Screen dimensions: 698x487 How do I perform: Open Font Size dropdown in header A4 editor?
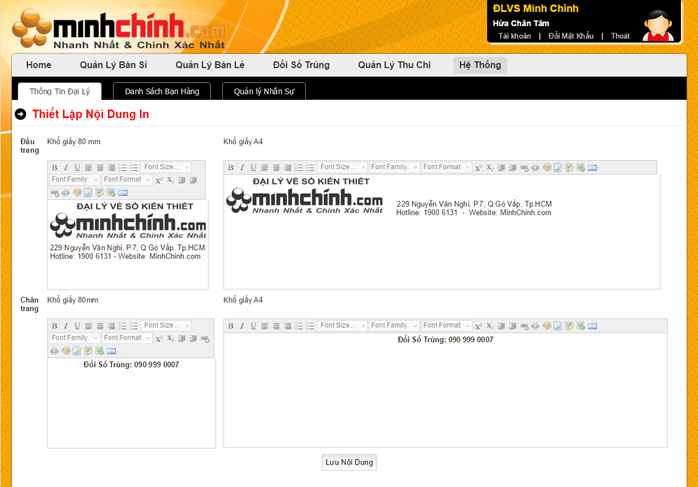coord(343,167)
